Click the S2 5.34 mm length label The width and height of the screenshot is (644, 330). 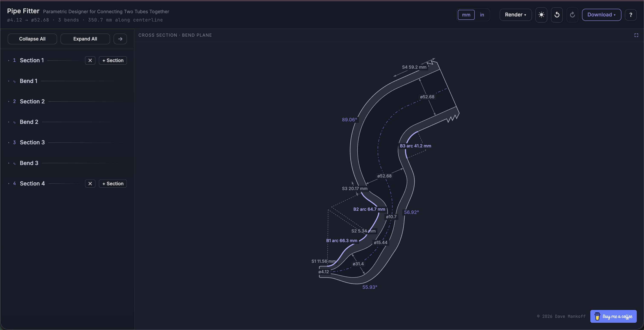click(x=363, y=231)
